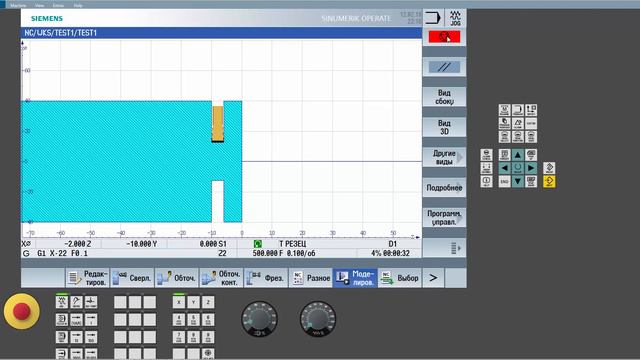Click the increment 1 key on machine panel
The width and height of the screenshot is (640, 360).
(91, 320)
